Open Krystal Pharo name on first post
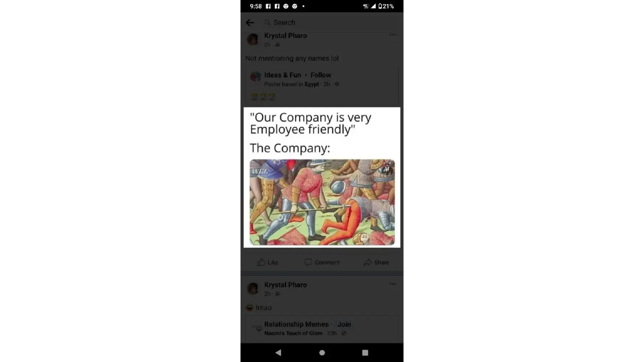644x362 pixels. click(x=285, y=35)
